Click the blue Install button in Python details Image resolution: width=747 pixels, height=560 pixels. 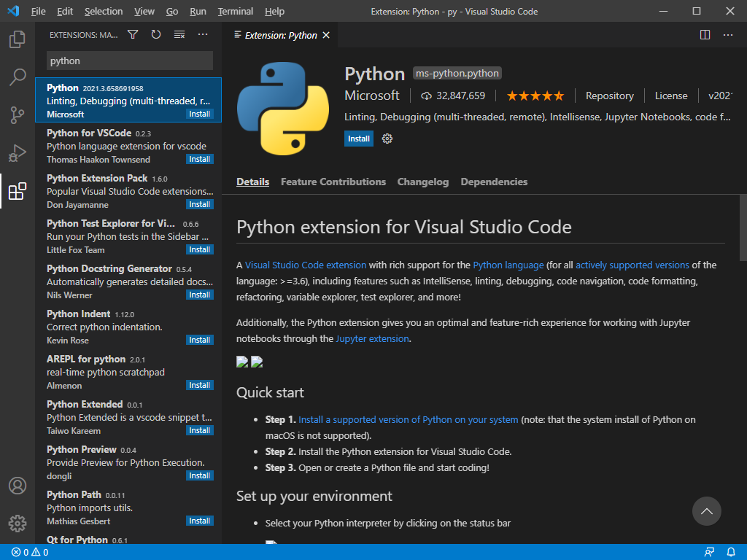pos(359,139)
